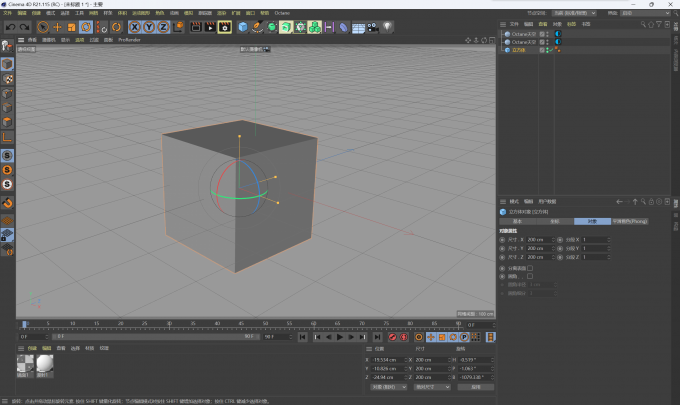Open the Octane menu

282,13
